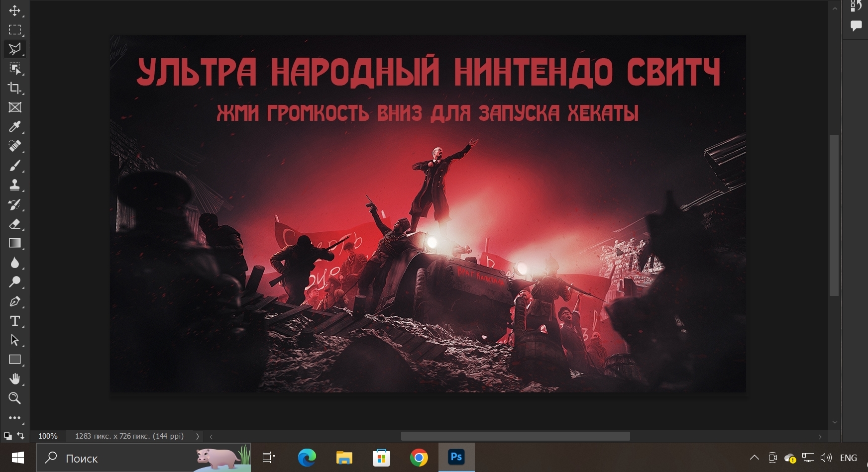Select the Rectangle shape tool
Screen dimensions: 868x472
pyautogui.click(x=14, y=360)
